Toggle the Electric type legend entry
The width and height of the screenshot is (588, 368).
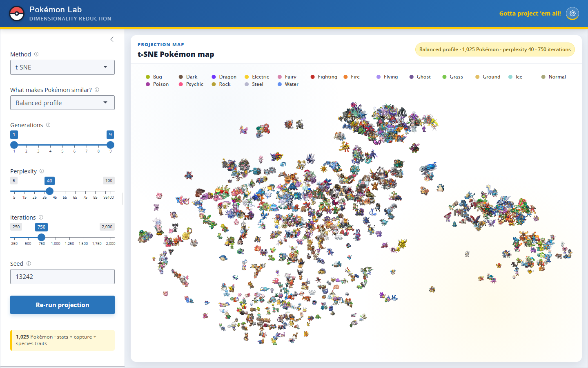pyautogui.click(x=257, y=77)
